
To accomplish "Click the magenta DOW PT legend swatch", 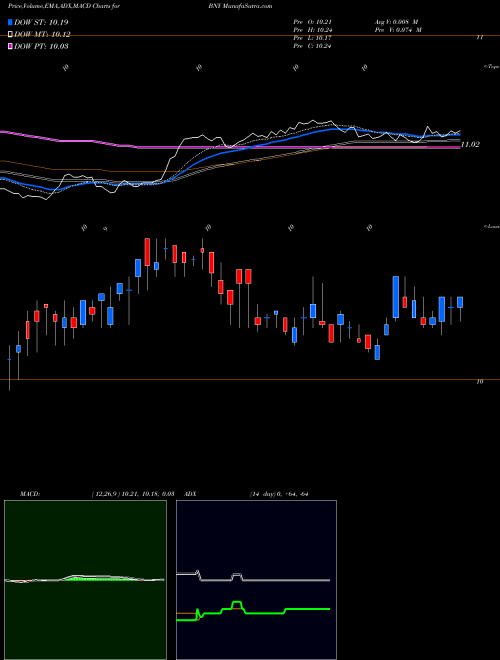I will pos(10,46).
